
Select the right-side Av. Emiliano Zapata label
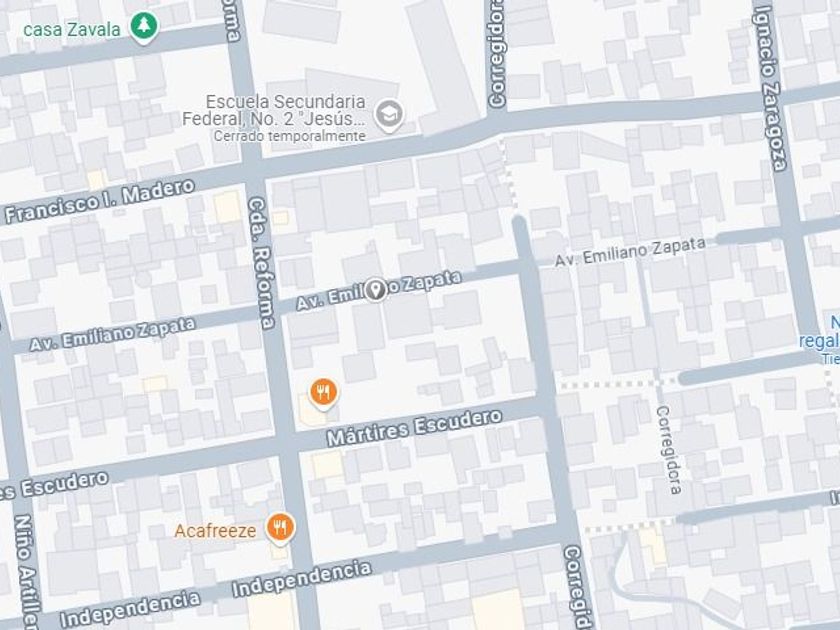pos(631,252)
